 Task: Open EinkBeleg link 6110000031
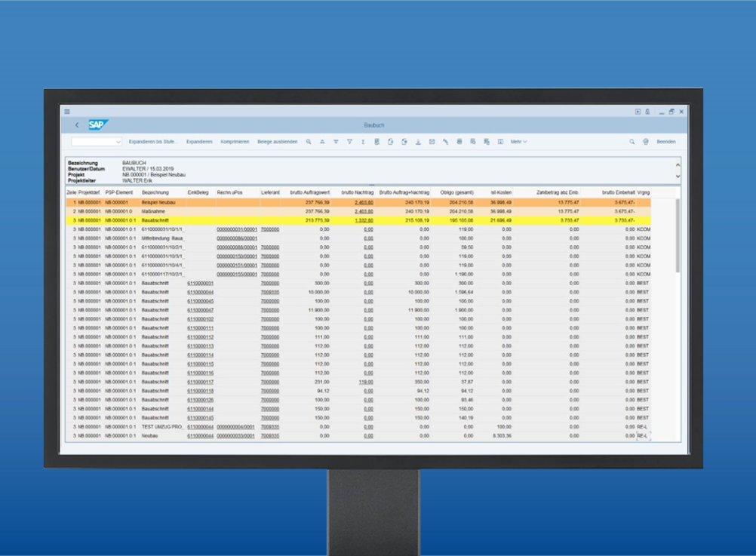click(x=200, y=283)
